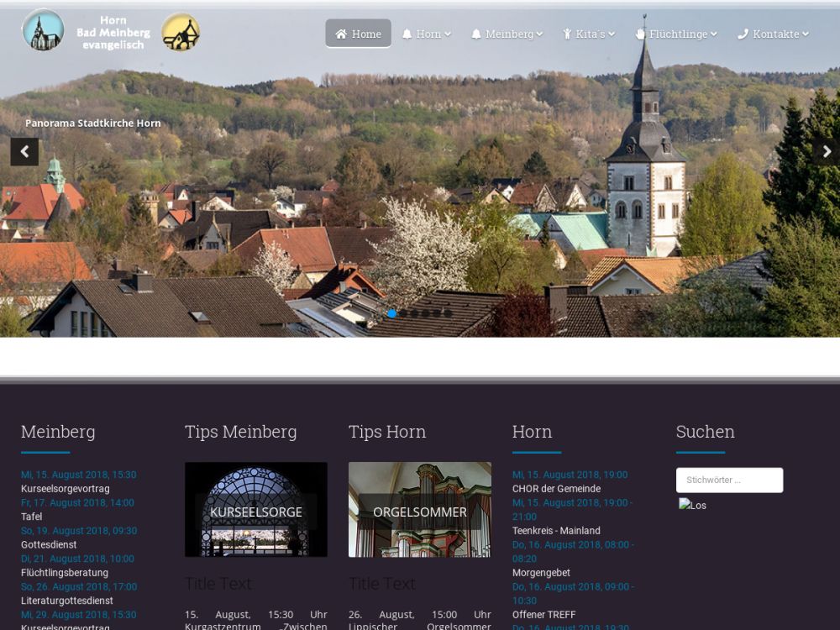Click the yellow Bad Meinberg church logo
The height and width of the screenshot is (630, 840).
pos(180,32)
